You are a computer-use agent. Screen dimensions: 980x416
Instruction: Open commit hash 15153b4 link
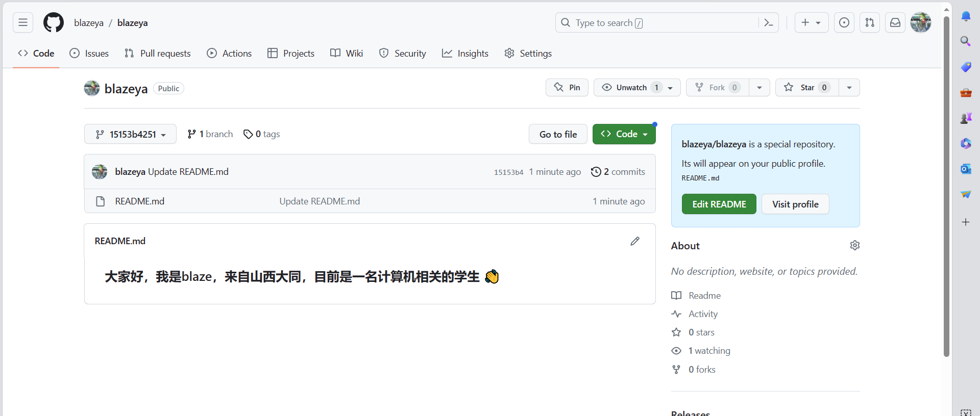tap(508, 172)
